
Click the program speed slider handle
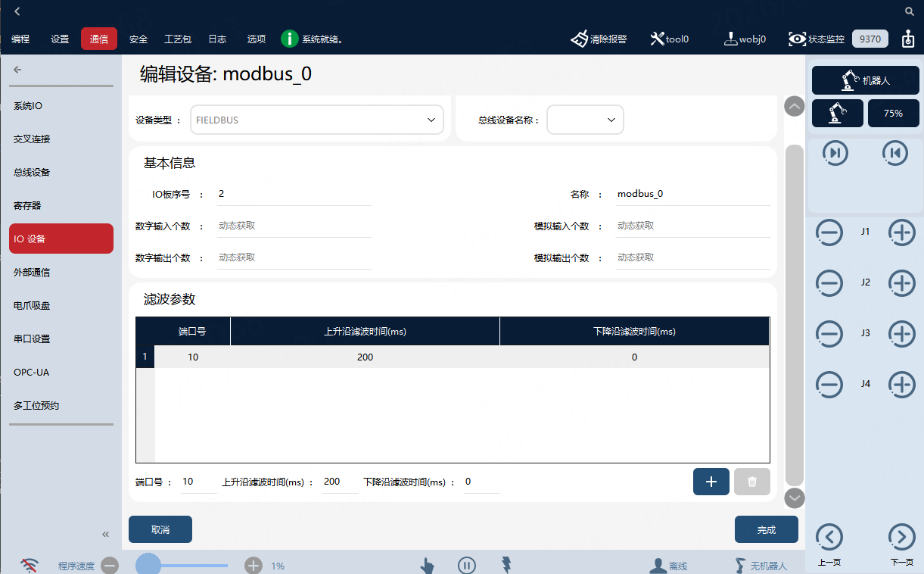tap(148, 565)
